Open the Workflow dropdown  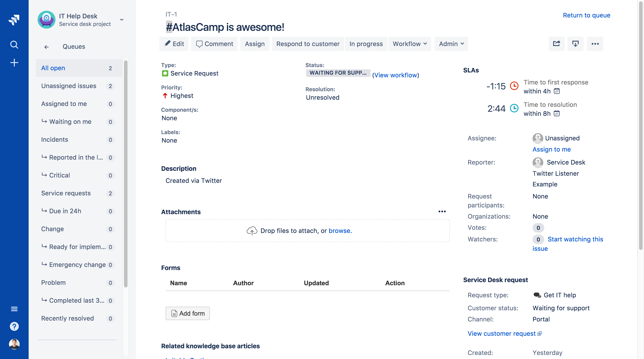click(x=409, y=44)
